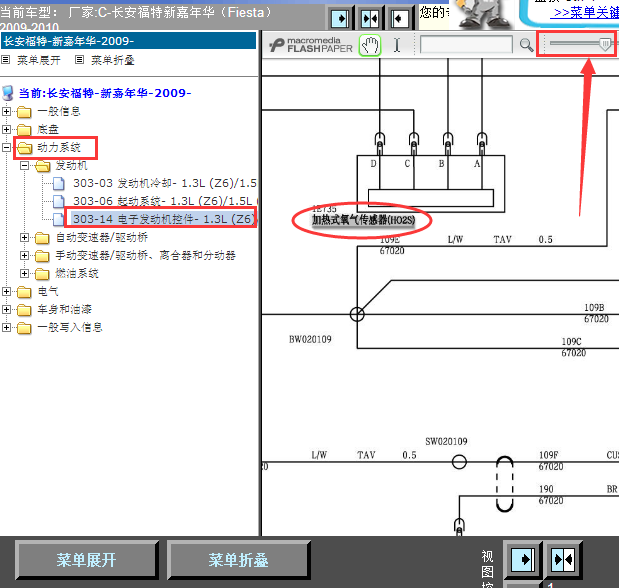Viewport: 619px width, 588px height.
Task: Click 加热式氧气传感器(HO2S) label in diagram
Action: pos(363,220)
